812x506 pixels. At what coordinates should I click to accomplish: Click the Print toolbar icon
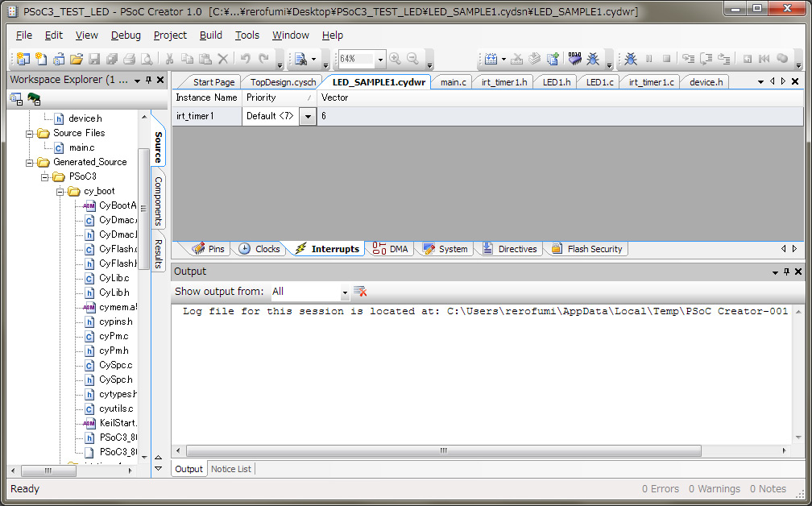pos(129,59)
